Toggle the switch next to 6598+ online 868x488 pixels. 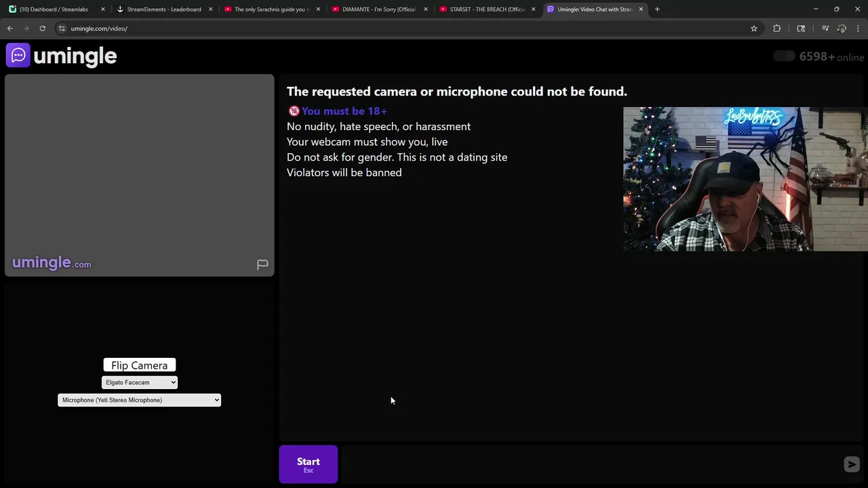point(784,56)
